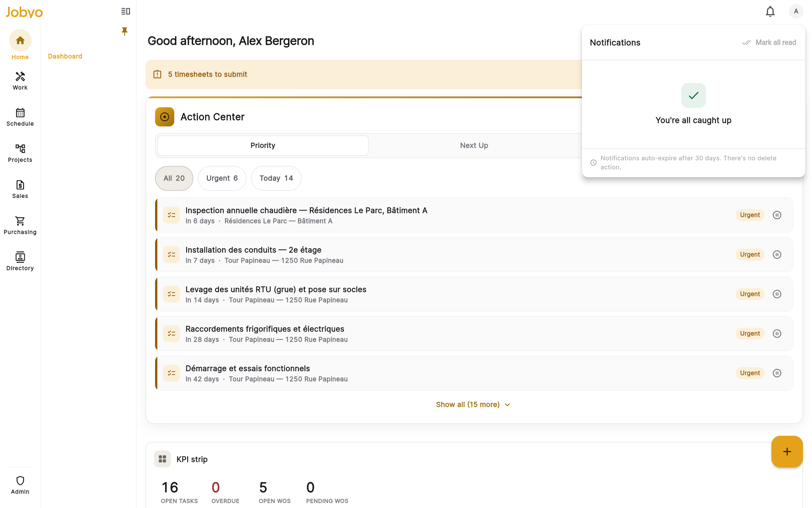Image resolution: width=812 pixels, height=508 pixels.
Task: Open the Work section
Action: (x=20, y=81)
